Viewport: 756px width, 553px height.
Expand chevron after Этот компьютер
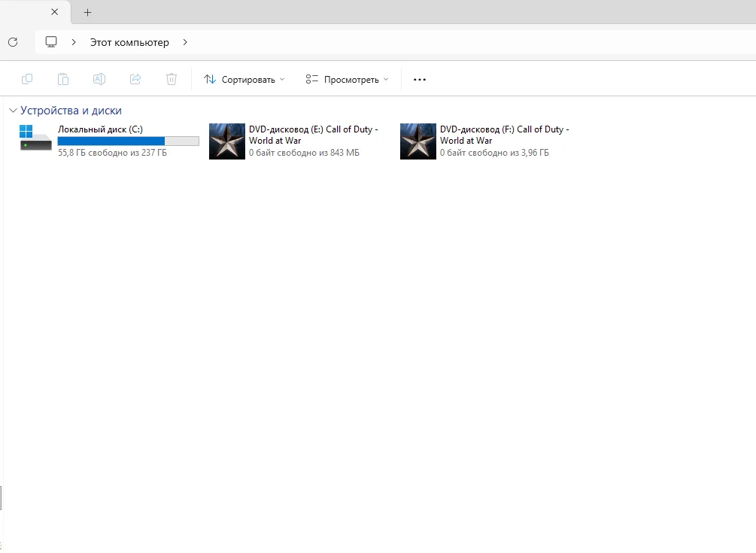tap(185, 42)
